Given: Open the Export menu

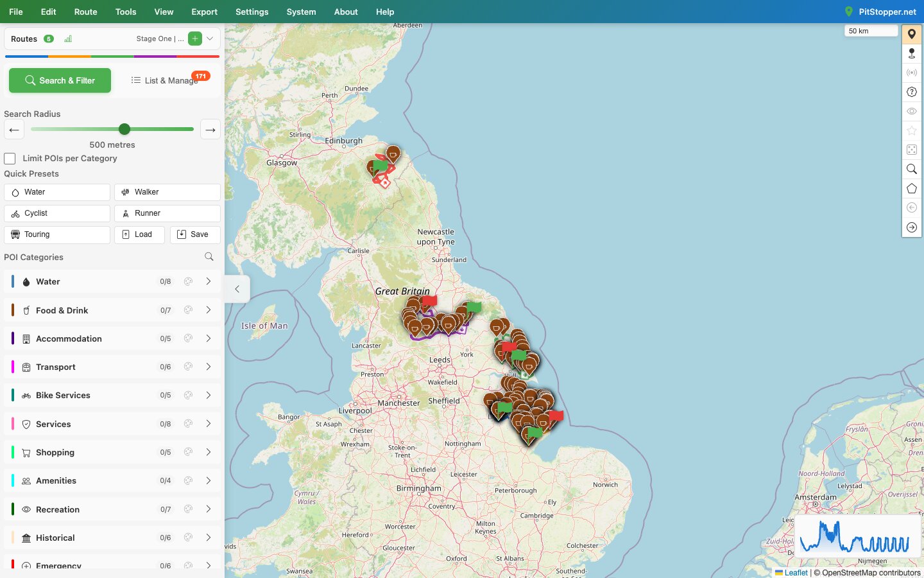Looking at the screenshot, I should pyautogui.click(x=205, y=12).
